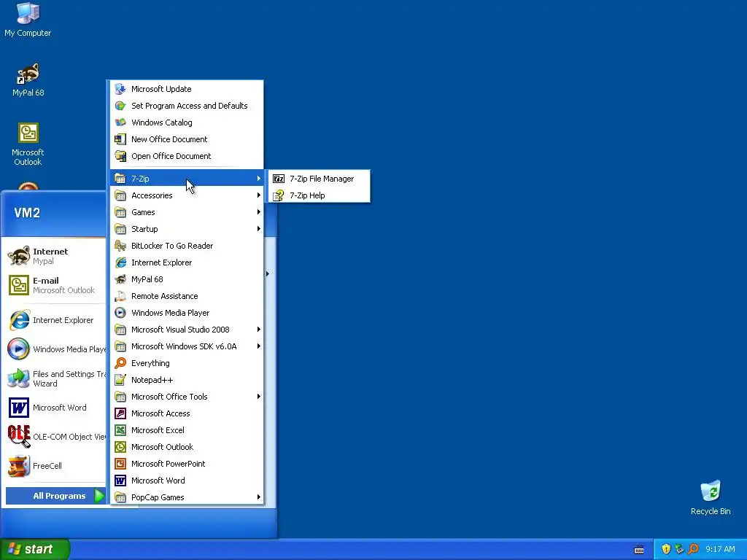This screenshot has height=560, width=747.
Task: Open E-mail Microsoft Outlook pinned item
Action: (x=55, y=285)
